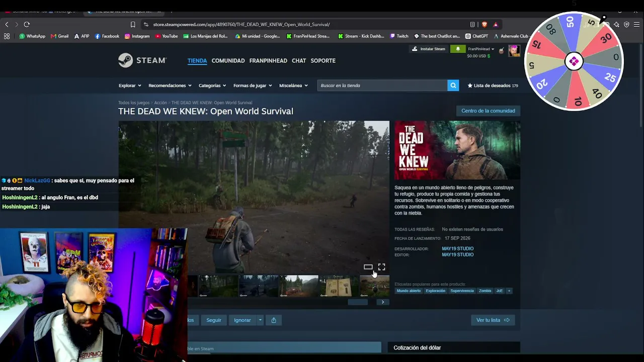Click the Acción breadcrumb link
The width and height of the screenshot is (644, 362).
[x=160, y=103]
